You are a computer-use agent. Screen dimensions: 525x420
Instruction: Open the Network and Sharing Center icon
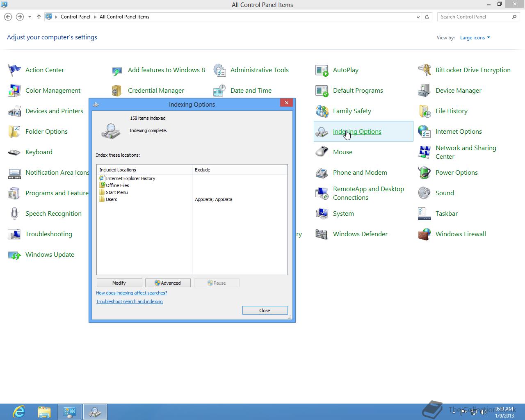click(x=425, y=152)
